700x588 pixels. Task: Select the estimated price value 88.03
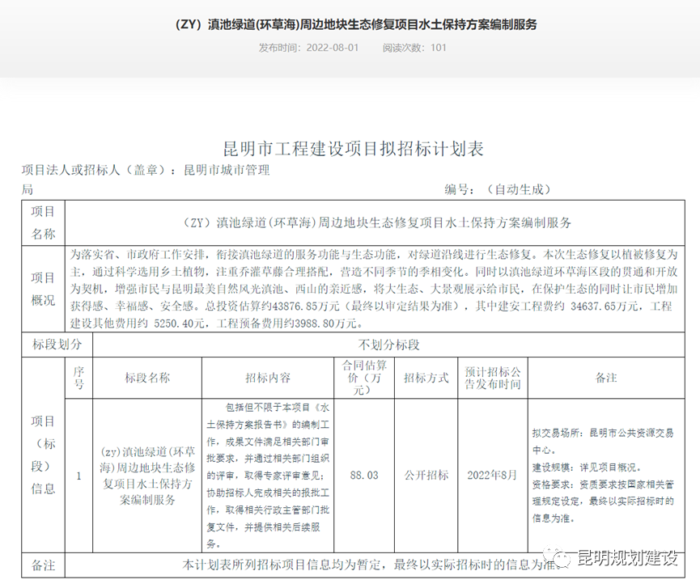pyautogui.click(x=365, y=476)
